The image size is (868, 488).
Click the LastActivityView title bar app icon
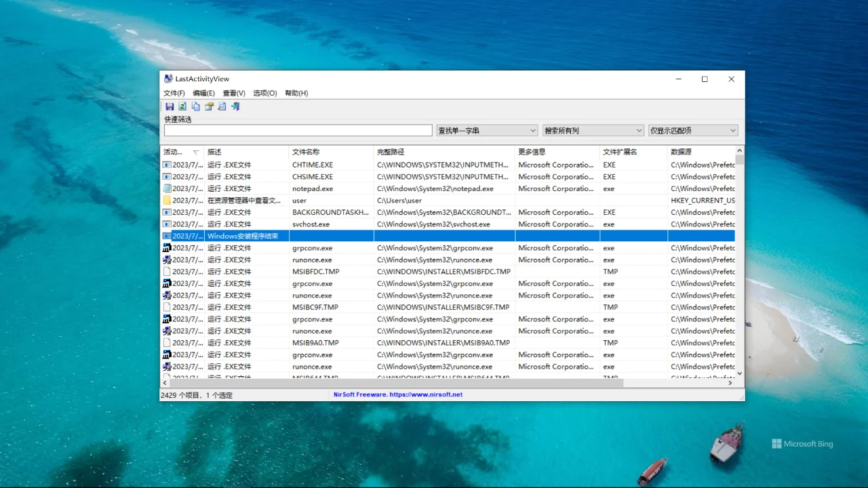pos(168,79)
